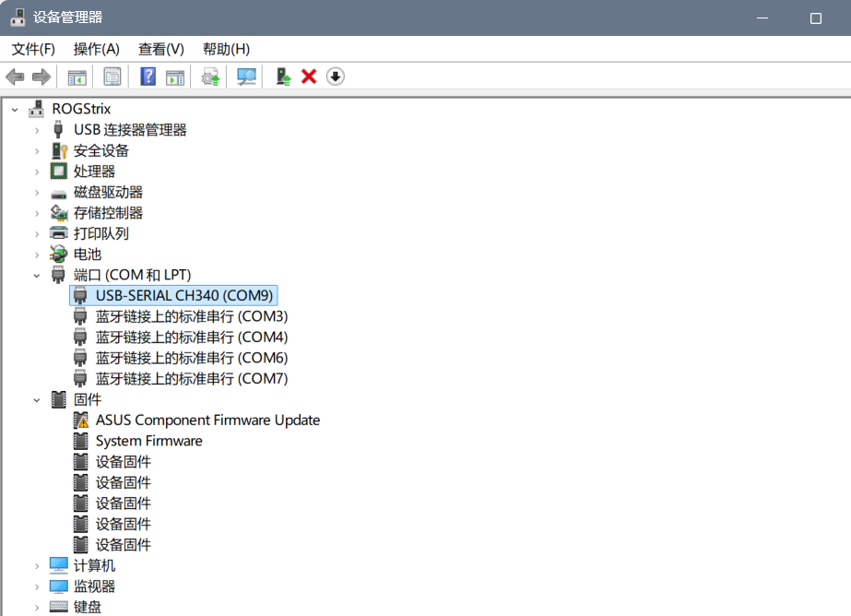Expand the 键盘 node
The width and height of the screenshot is (851, 616).
pyautogui.click(x=37, y=608)
